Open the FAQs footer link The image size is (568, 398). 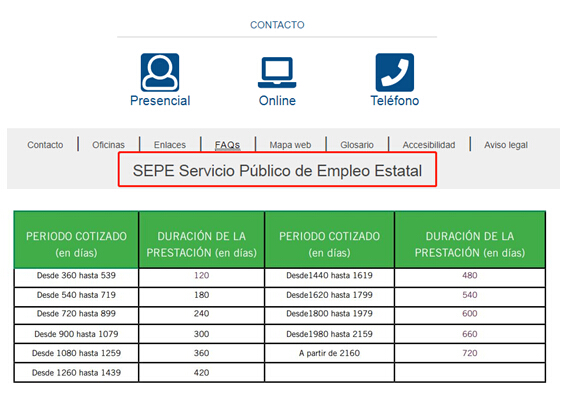click(227, 145)
